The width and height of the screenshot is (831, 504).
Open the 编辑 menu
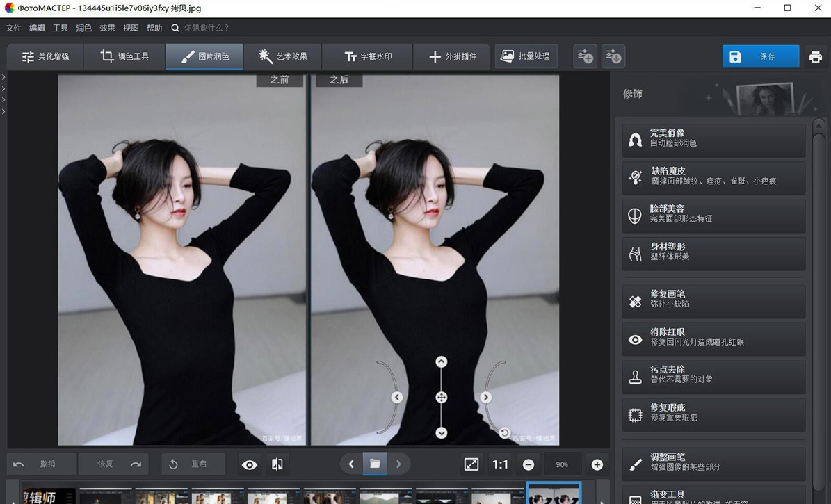coord(37,28)
